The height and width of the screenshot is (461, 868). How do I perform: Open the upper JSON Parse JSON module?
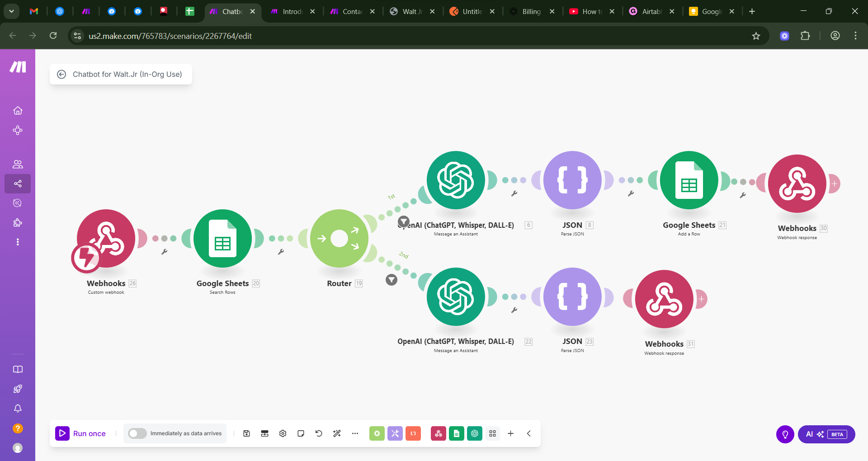(572, 180)
